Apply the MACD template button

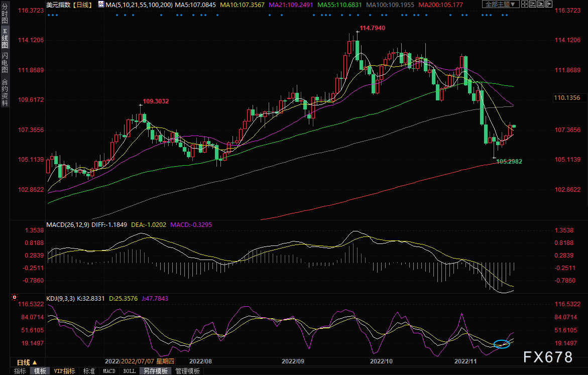click(109, 371)
